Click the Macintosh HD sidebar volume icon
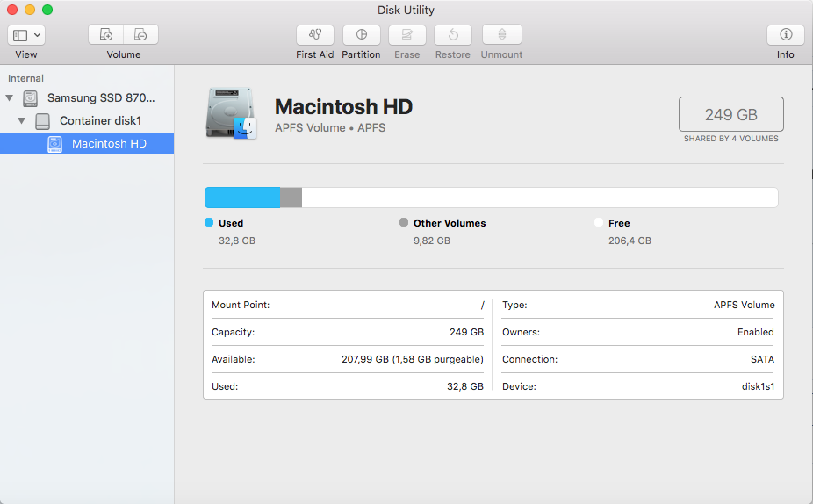The image size is (813, 504). pos(55,144)
